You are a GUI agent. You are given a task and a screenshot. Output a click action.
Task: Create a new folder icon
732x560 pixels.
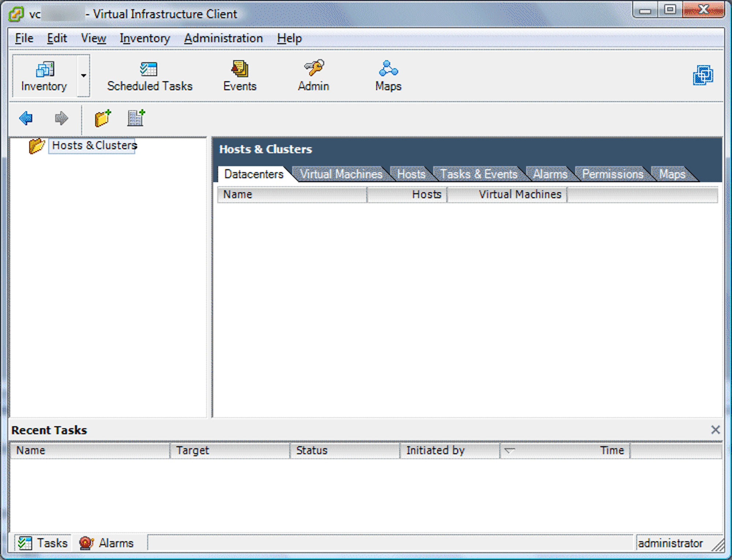click(103, 118)
